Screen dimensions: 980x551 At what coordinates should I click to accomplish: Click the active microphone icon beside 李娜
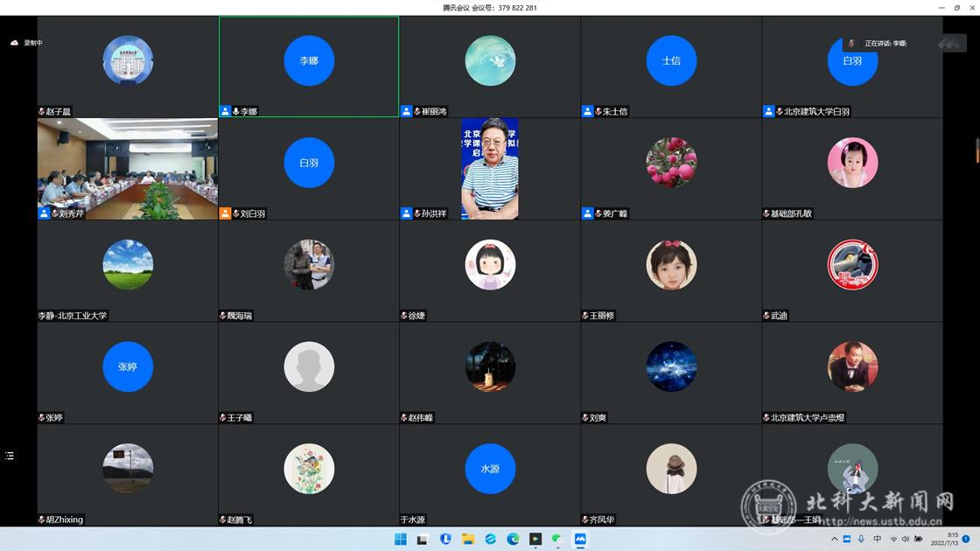(x=236, y=111)
